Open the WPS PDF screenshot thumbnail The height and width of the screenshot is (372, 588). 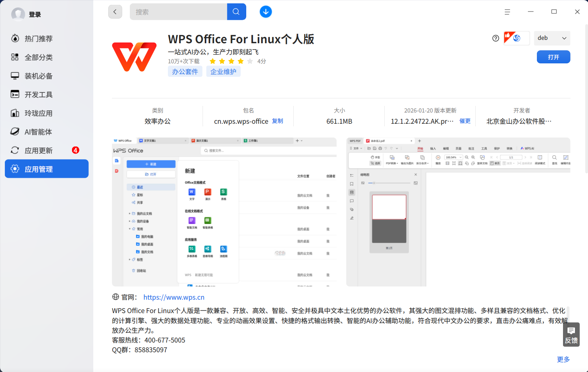[x=458, y=212]
